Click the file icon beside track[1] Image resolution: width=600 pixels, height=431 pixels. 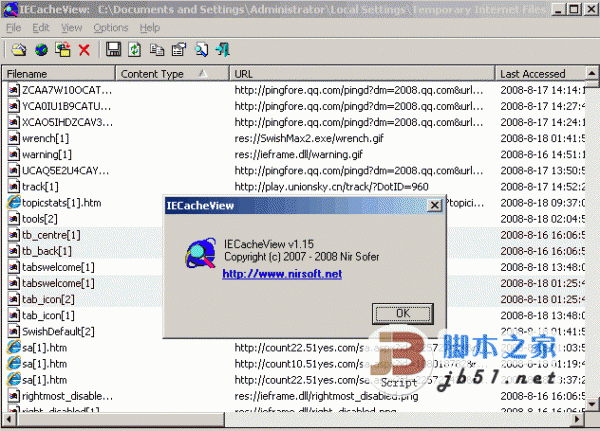14,186
